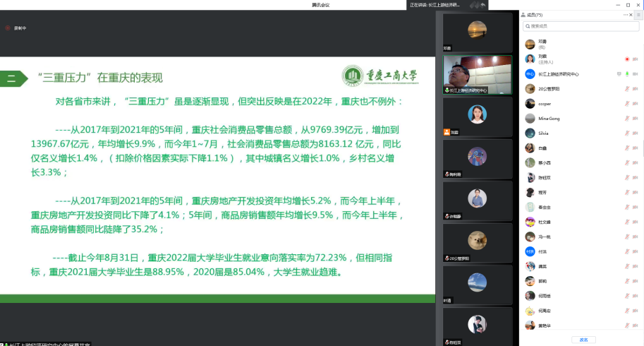Click the 付洪 blue avatar icon
The height and width of the screenshot is (346, 644).
[530, 251]
